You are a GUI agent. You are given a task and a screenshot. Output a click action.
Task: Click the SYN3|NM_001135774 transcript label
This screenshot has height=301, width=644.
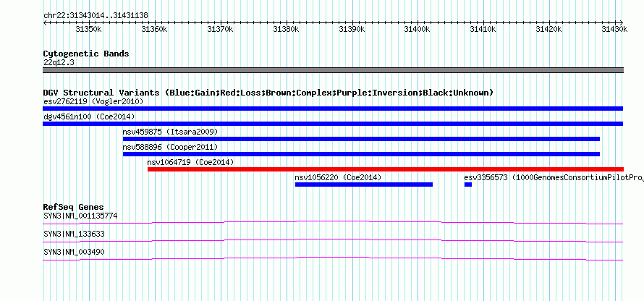(80, 216)
